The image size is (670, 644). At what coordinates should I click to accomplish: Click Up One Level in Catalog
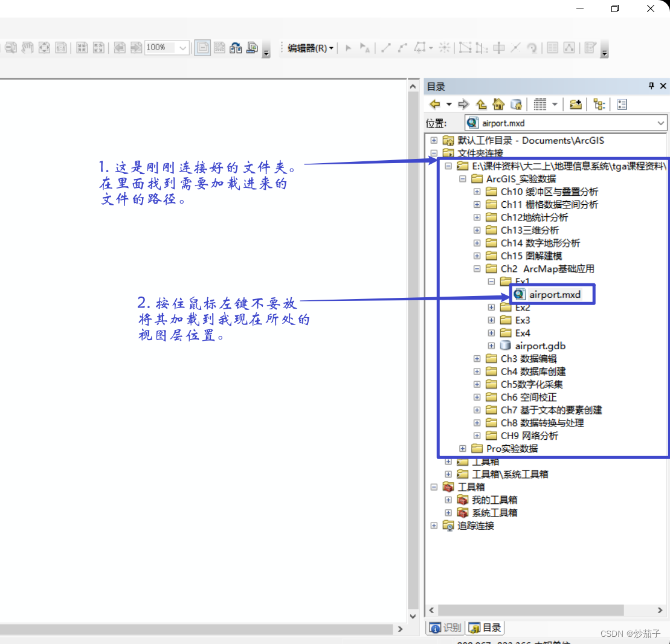pyautogui.click(x=481, y=105)
